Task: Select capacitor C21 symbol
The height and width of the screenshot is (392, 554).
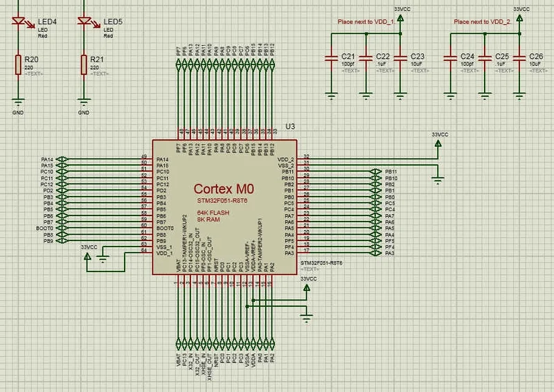Action: pos(332,58)
